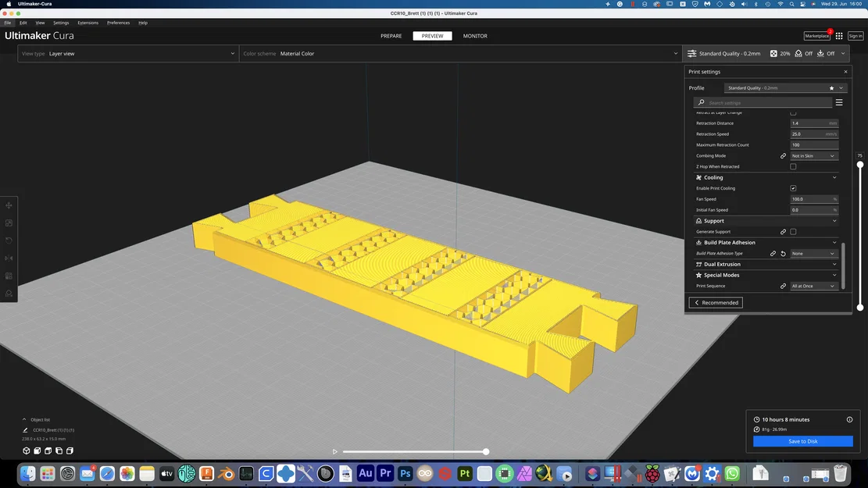Screen dimensions: 868x488
Task: Switch camera to the right view icon
Action: point(70,451)
